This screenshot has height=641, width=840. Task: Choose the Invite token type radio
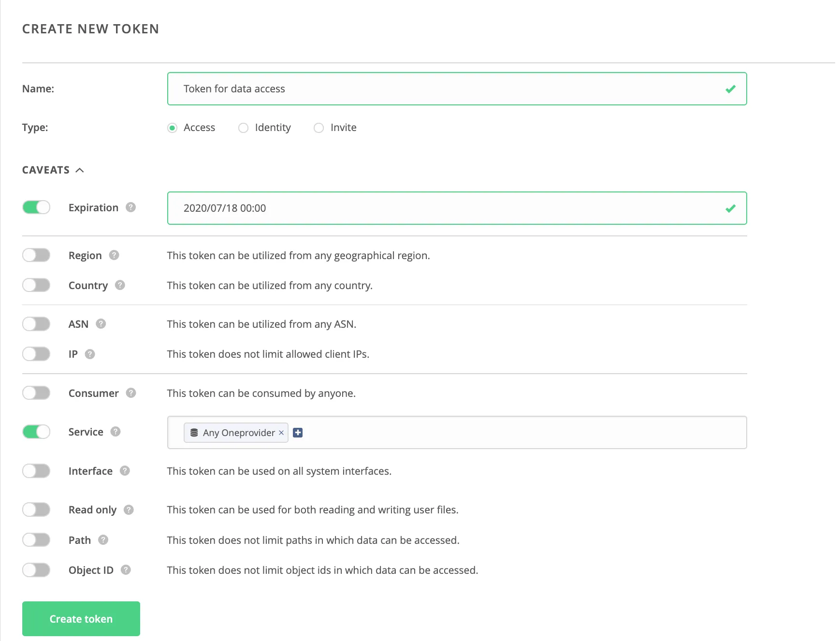(319, 128)
